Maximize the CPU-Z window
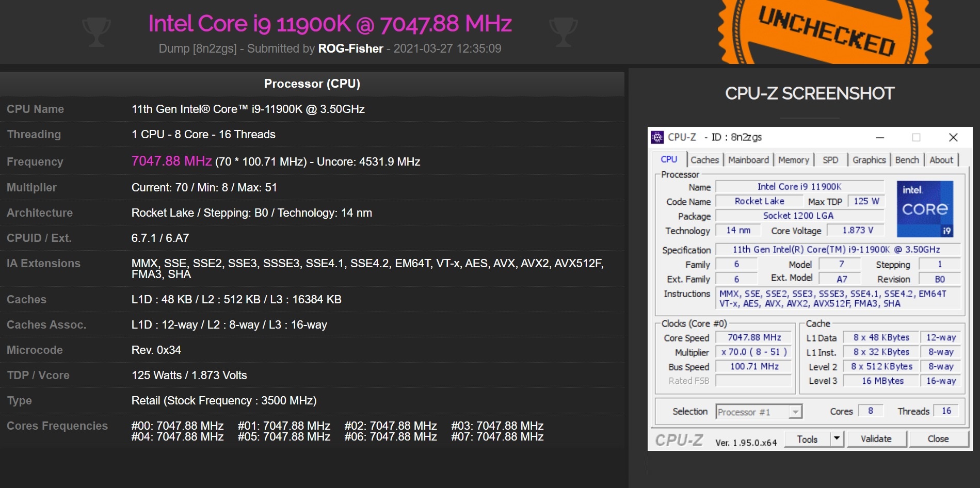This screenshot has height=488, width=980. 916,137
